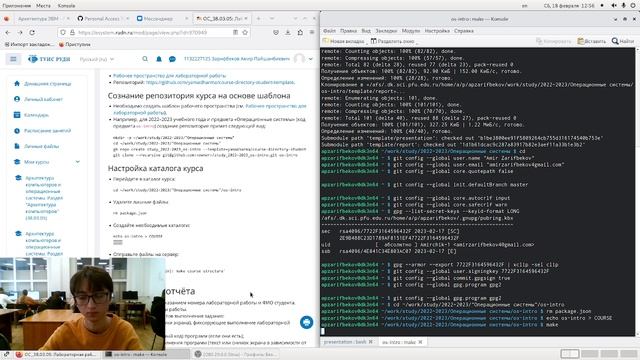Toggle the ТУИС side navigation drawer

click(x=13, y=59)
